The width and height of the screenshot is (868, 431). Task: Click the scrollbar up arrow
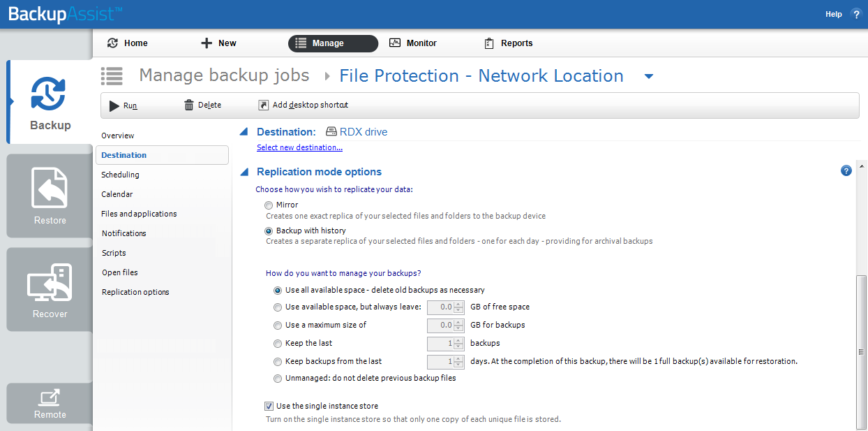click(860, 168)
